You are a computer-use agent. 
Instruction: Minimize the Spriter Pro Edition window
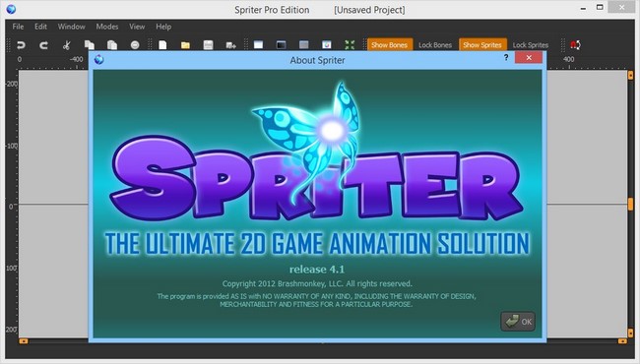point(583,8)
